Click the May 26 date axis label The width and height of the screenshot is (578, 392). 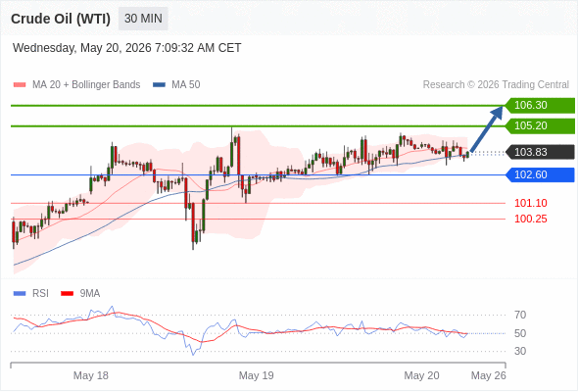[x=489, y=375]
